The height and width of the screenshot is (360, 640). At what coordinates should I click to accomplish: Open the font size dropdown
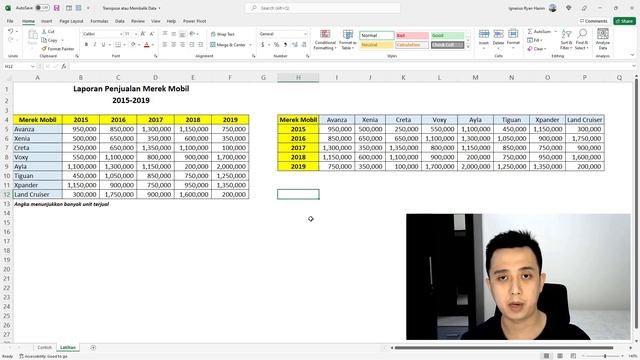coord(136,34)
